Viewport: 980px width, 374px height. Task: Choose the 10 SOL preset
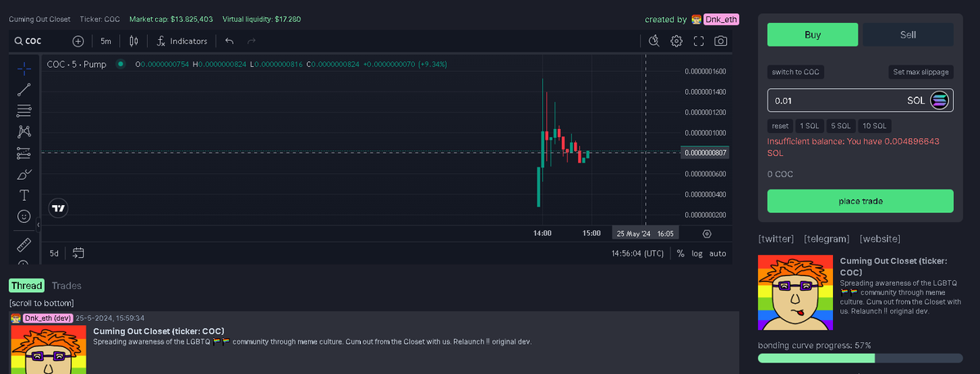pos(875,126)
